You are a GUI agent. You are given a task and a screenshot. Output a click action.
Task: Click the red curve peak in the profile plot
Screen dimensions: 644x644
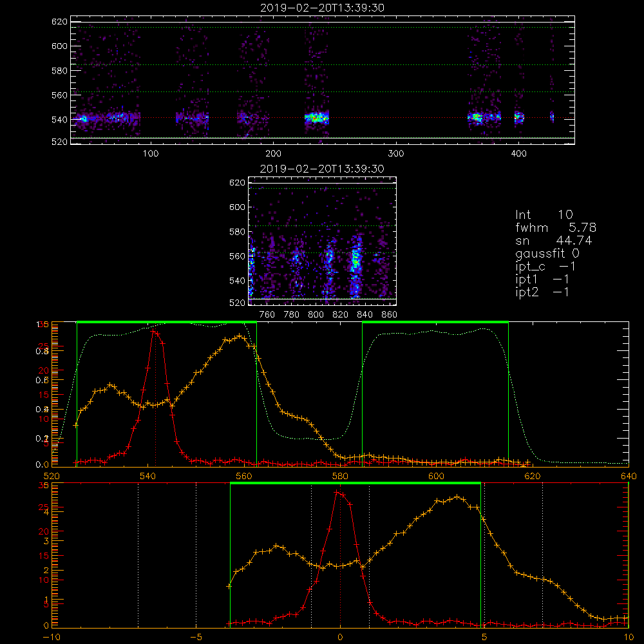pos(153,331)
